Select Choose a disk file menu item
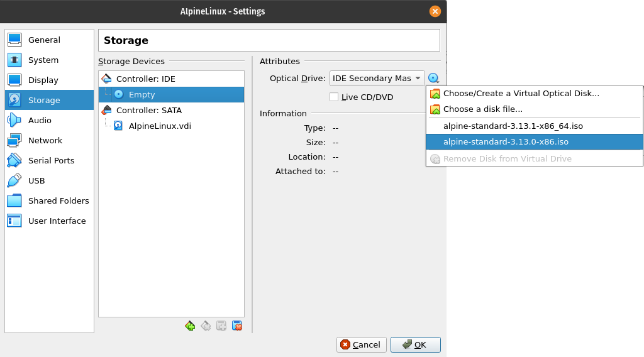644x357 pixels. click(535, 109)
